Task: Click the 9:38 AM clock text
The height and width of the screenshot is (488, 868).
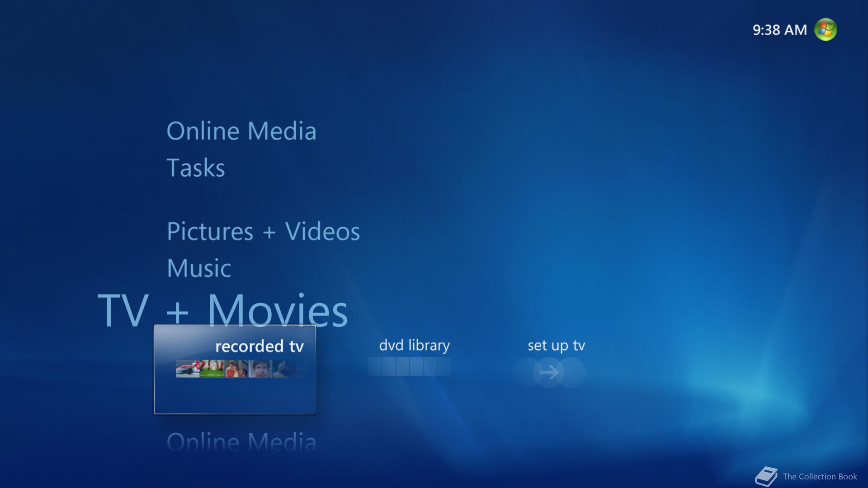Action: coord(779,30)
